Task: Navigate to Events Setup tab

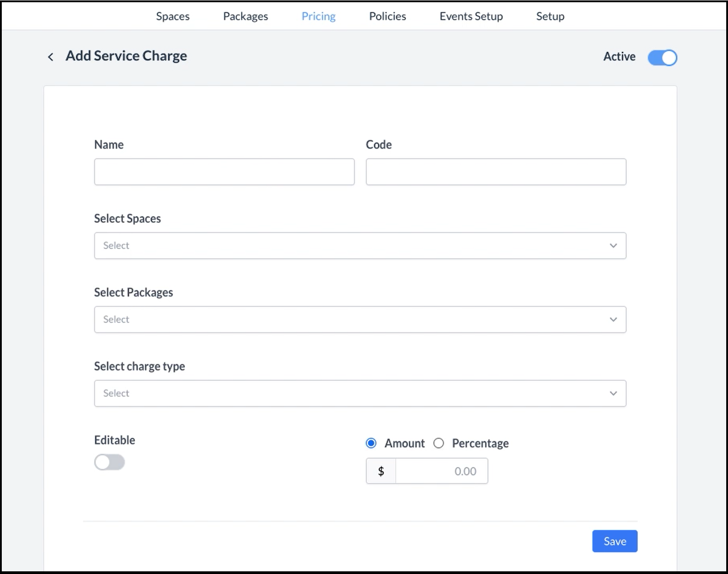Action: [x=471, y=17]
